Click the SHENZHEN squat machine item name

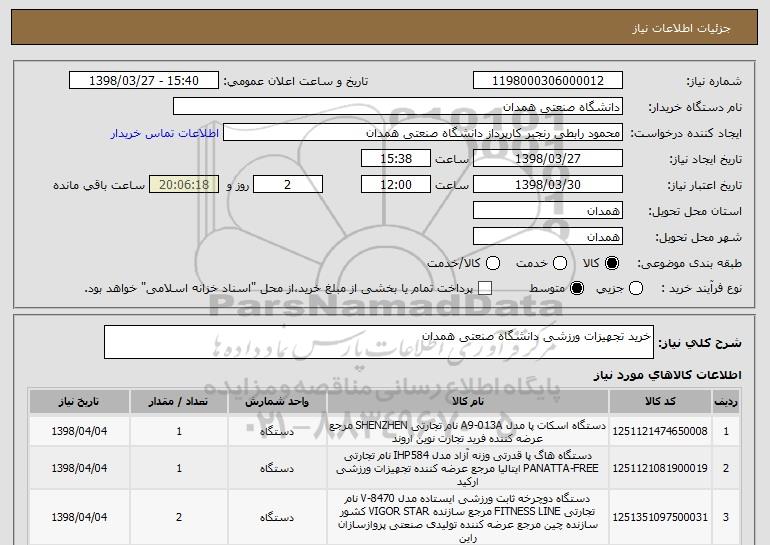pyautogui.click(x=468, y=432)
